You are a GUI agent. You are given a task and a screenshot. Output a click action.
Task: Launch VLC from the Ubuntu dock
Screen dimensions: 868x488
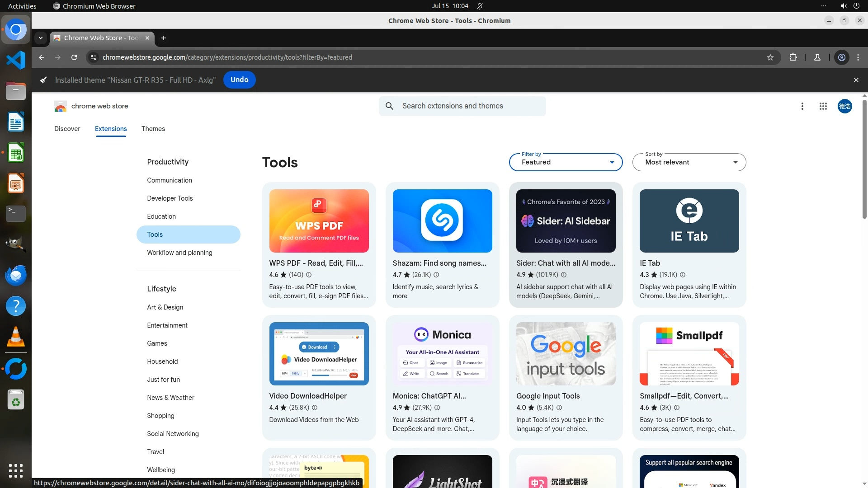pos(16,337)
